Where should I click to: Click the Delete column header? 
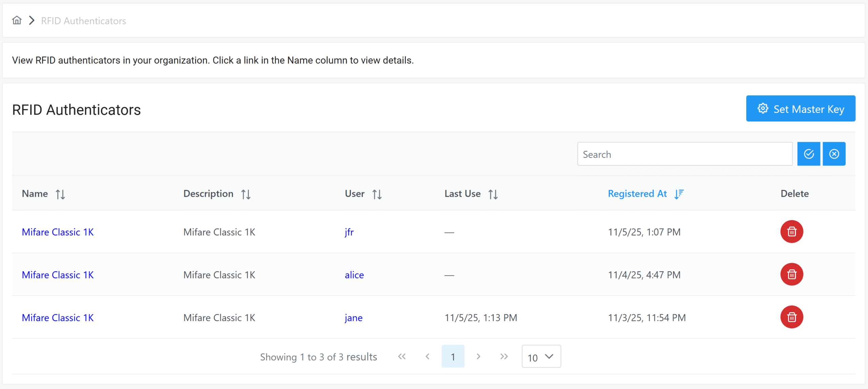pyautogui.click(x=794, y=194)
